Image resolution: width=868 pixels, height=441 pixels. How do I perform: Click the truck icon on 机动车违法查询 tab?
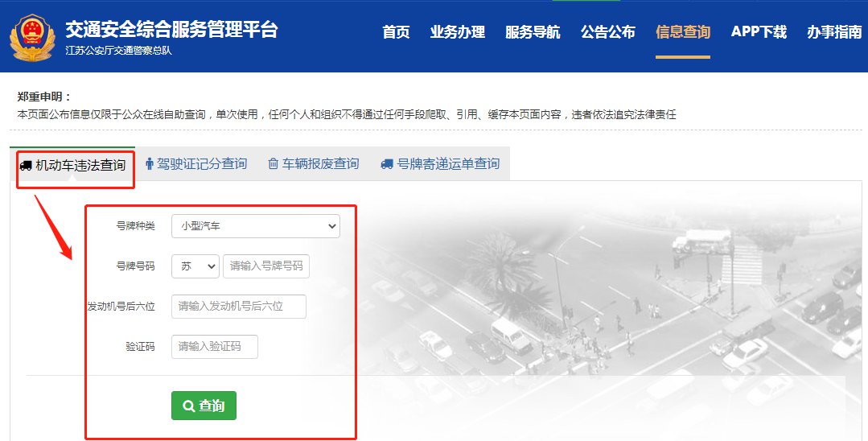click(x=26, y=166)
